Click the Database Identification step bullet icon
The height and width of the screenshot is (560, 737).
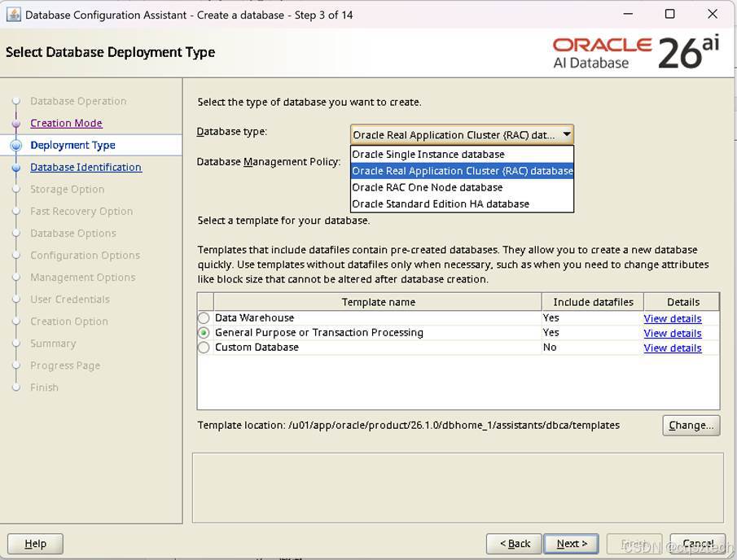click(16, 168)
